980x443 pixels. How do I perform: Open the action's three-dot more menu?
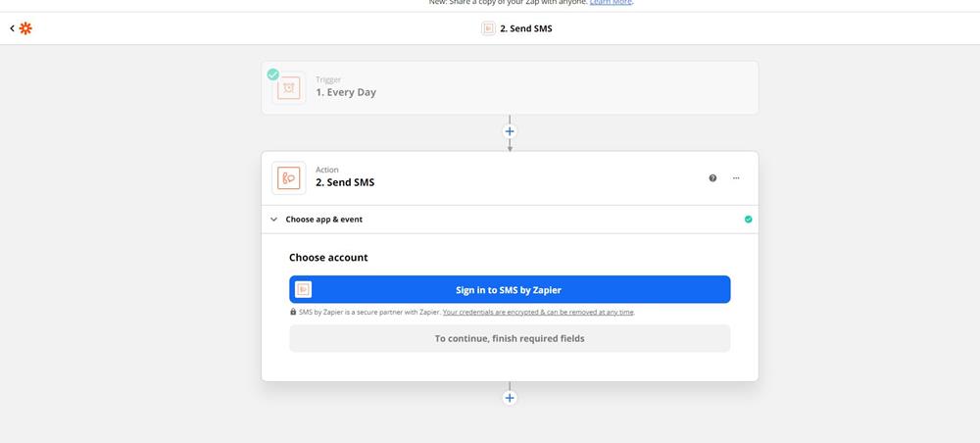tap(736, 178)
